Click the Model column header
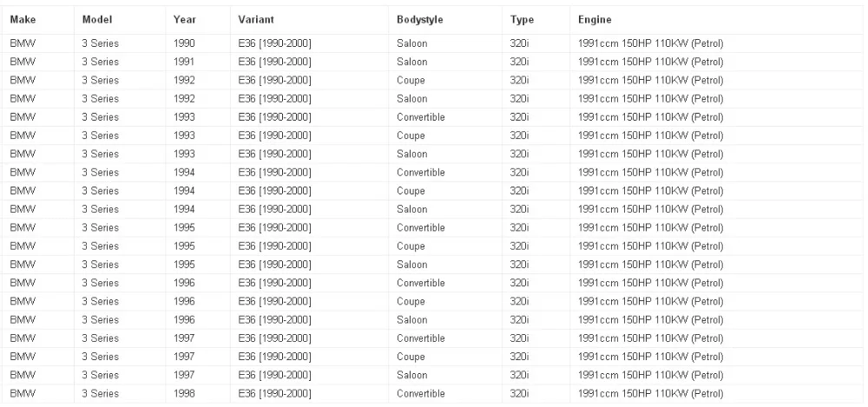 tap(97, 19)
